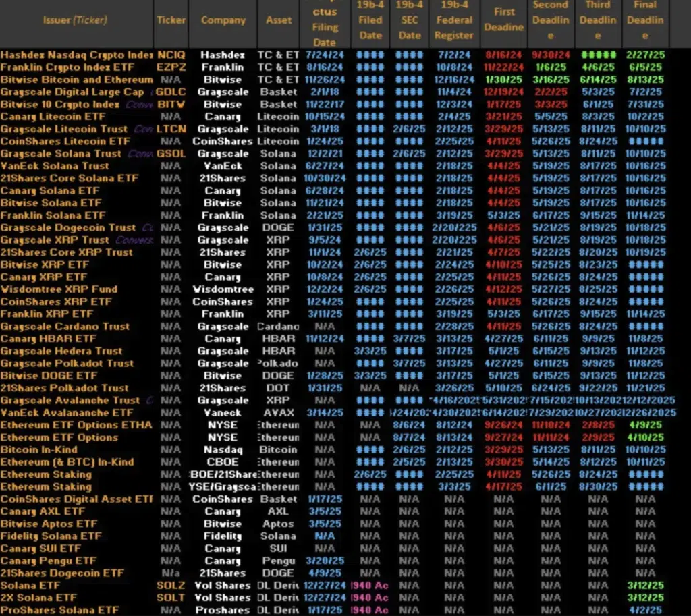Select the 'Canary AXL ETF' issuer cell
Screen dimensions: 691x616
43,511
